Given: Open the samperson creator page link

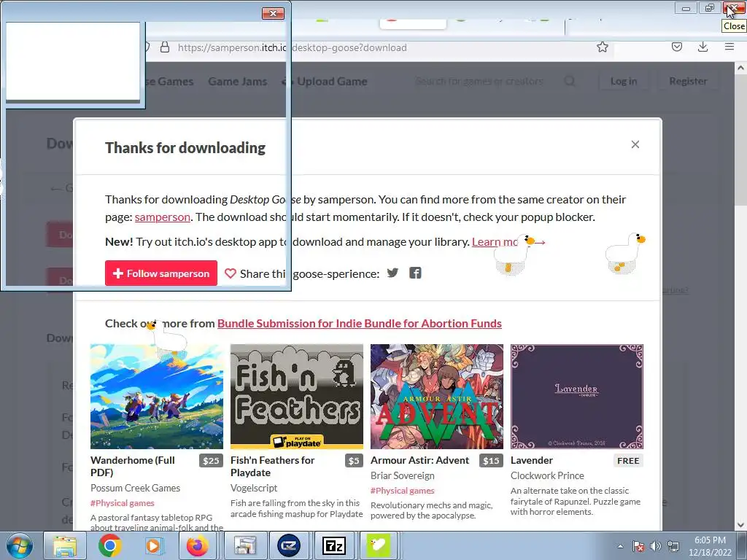Looking at the screenshot, I should 163,217.
